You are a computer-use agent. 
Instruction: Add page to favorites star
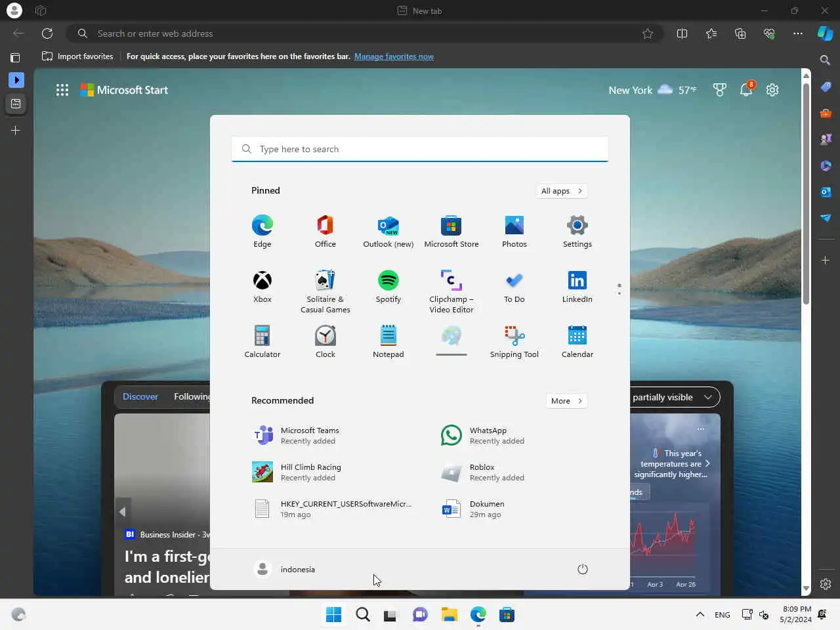[648, 33]
